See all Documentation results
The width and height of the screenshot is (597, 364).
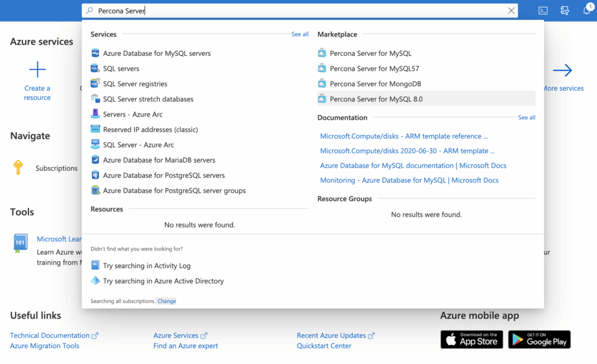pyautogui.click(x=526, y=117)
